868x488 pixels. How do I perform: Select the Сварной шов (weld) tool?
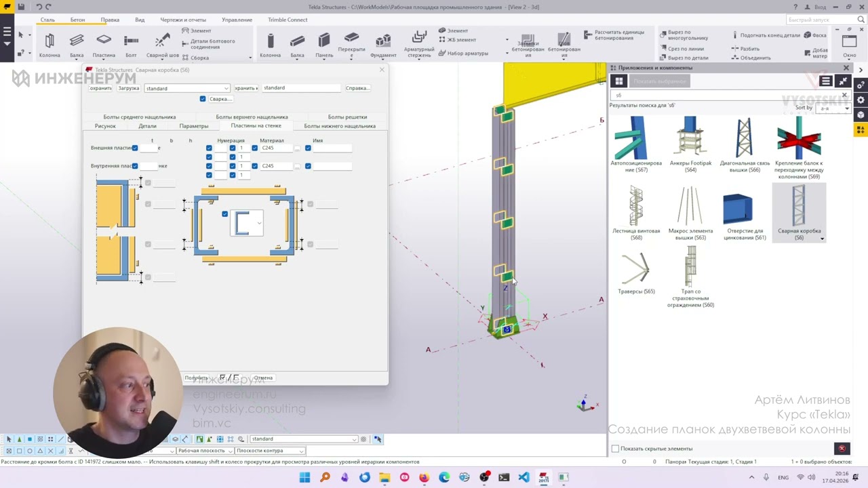click(x=162, y=45)
